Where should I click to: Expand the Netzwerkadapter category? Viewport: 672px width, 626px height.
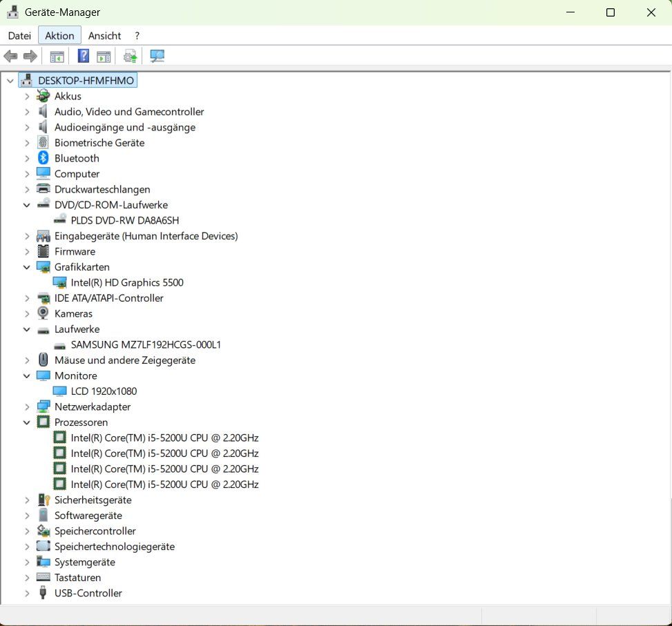[x=27, y=407]
